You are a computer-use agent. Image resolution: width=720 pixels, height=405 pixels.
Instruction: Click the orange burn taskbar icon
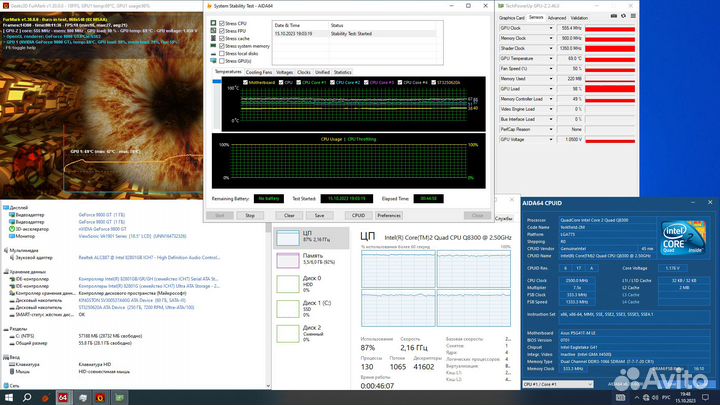[45, 398]
